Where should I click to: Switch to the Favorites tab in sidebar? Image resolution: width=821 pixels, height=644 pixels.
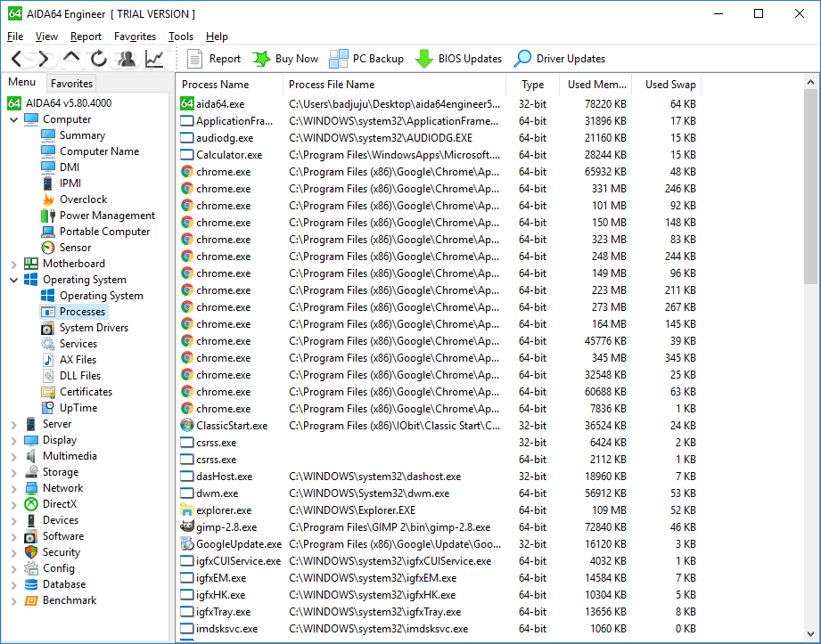click(71, 83)
